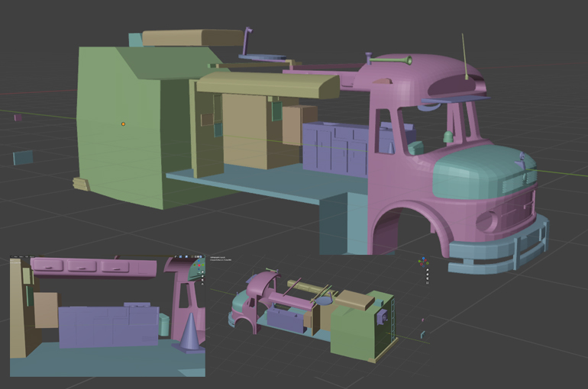Toggle overlays button in left inset header
Image resolution: width=588 pixels, height=389 pixels.
click(186, 256)
